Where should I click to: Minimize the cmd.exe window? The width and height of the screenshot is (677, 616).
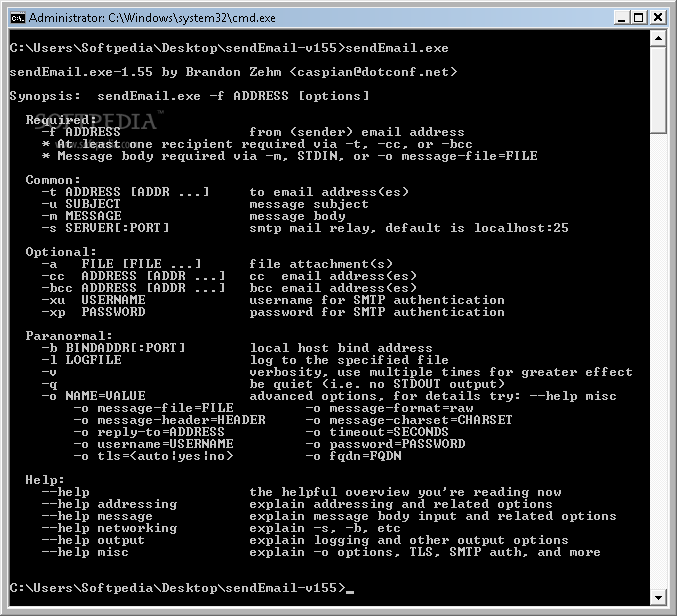[x=622, y=18]
